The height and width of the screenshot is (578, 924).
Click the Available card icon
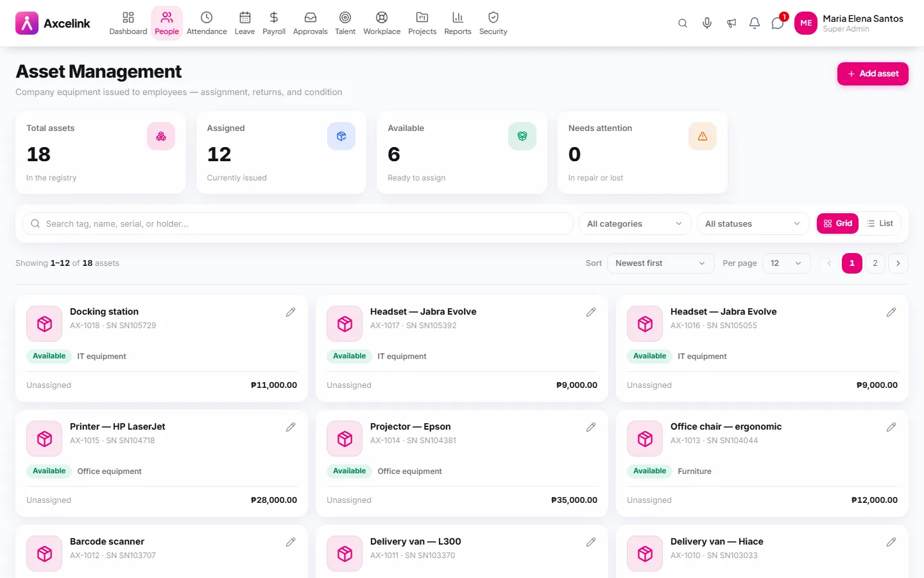tap(522, 136)
